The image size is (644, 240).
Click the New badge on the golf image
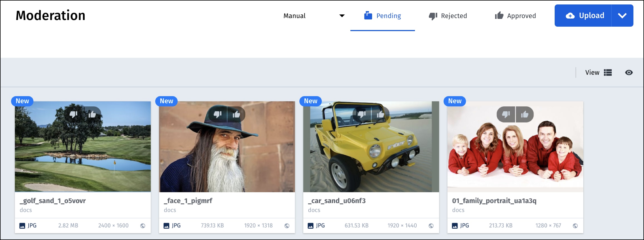[22, 101]
